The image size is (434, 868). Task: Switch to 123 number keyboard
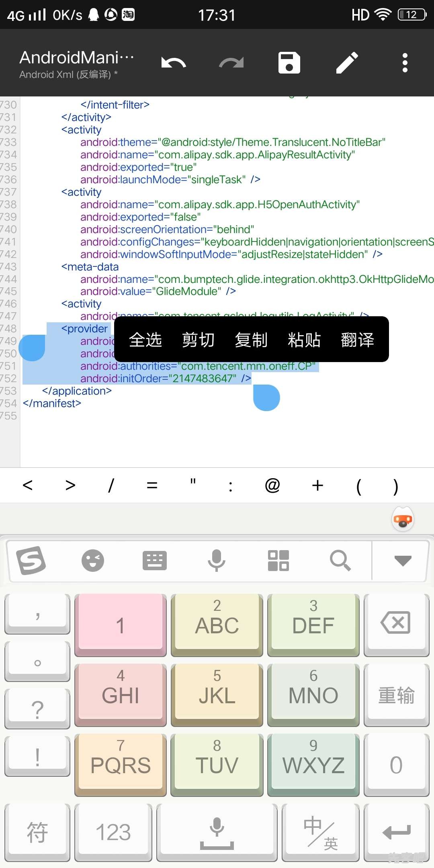coord(113,833)
